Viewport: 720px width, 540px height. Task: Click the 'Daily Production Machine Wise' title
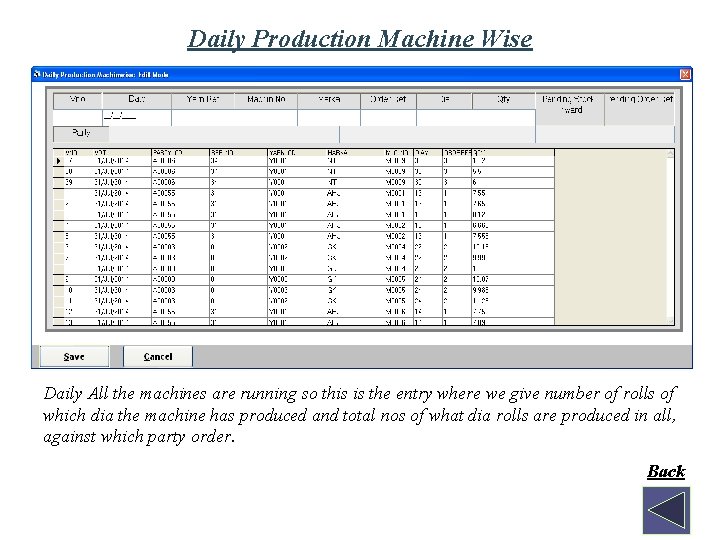(x=360, y=39)
